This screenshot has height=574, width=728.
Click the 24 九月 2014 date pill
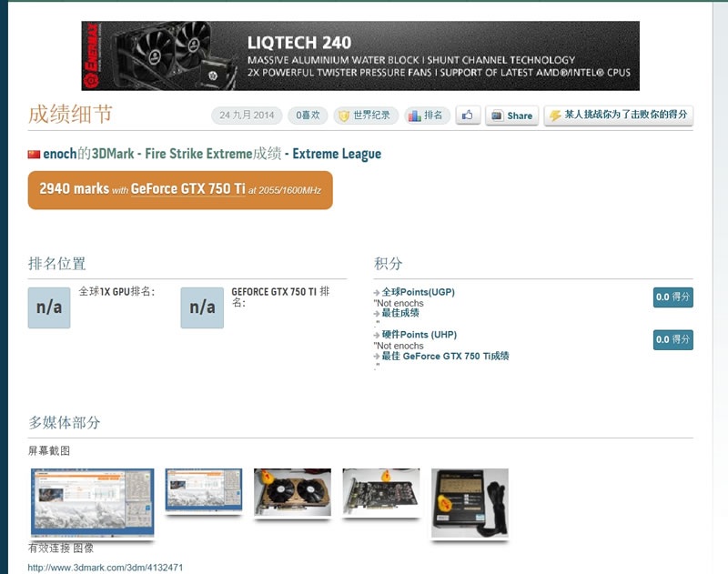(x=247, y=116)
